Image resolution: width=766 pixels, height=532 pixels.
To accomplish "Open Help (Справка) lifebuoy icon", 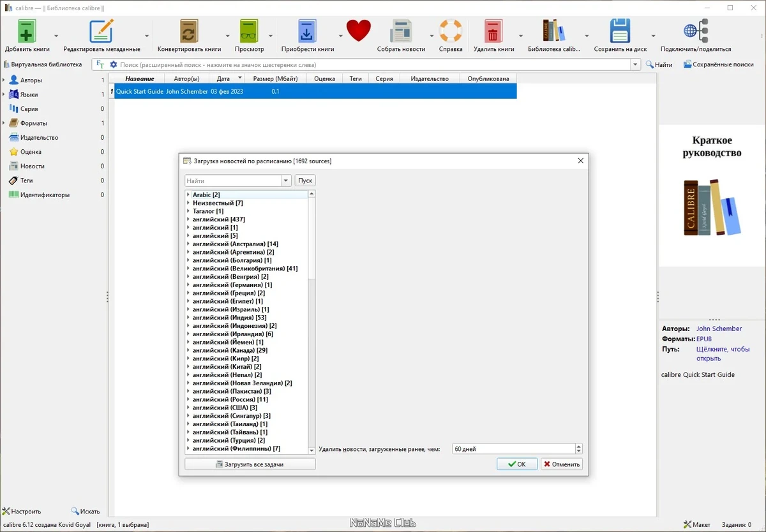I will (451, 31).
